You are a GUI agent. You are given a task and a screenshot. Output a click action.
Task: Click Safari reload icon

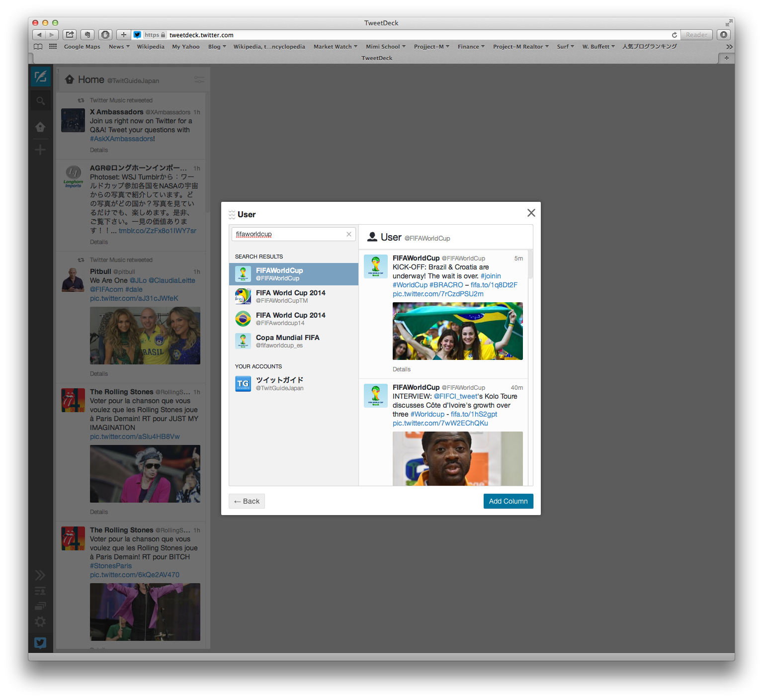(674, 35)
